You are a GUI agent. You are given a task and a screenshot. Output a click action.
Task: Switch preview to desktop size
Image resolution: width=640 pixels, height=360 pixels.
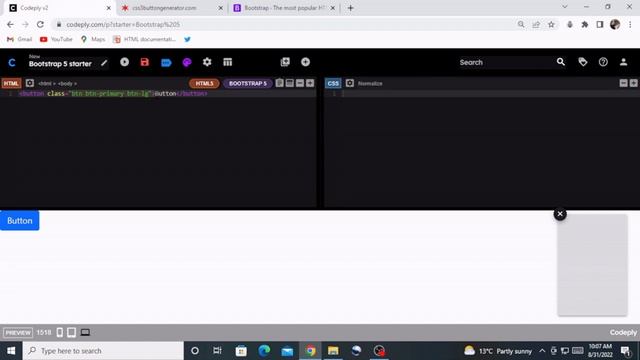point(85,332)
